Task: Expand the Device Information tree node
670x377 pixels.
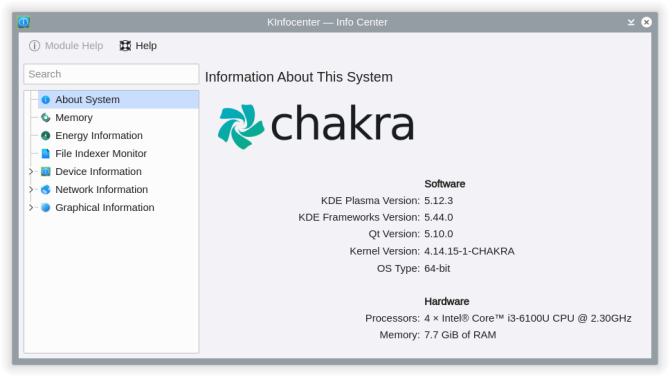Action: click(x=31, y=171)
